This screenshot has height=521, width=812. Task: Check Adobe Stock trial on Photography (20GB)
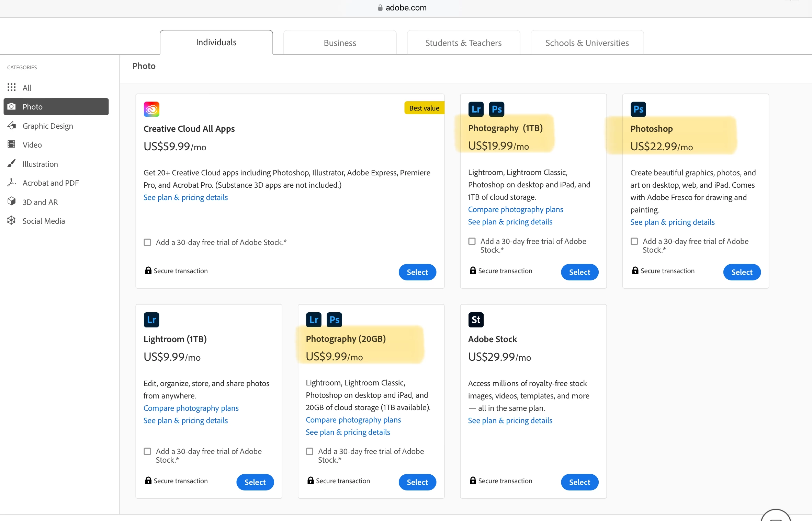pyautogui.click(x=309, y=451)
